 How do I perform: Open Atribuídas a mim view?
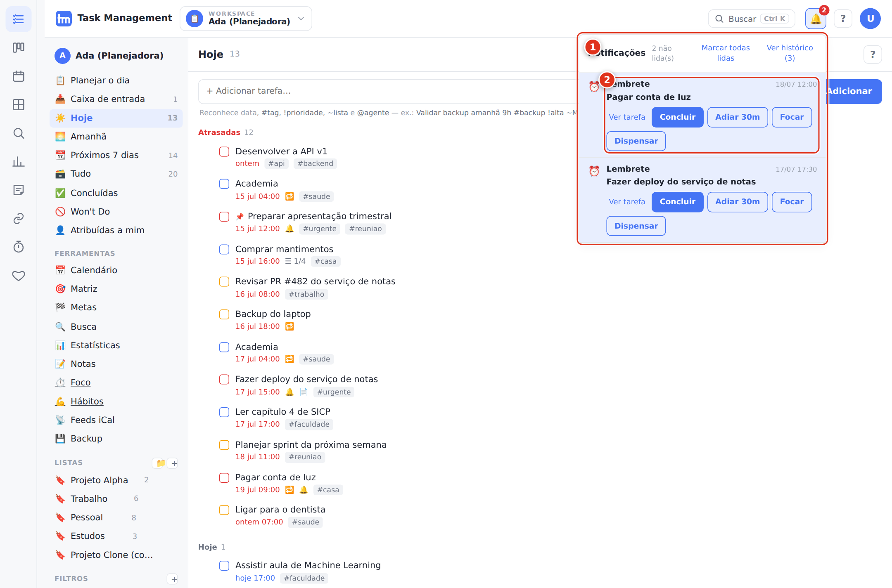pyautogui.click(x=116, y=230)
